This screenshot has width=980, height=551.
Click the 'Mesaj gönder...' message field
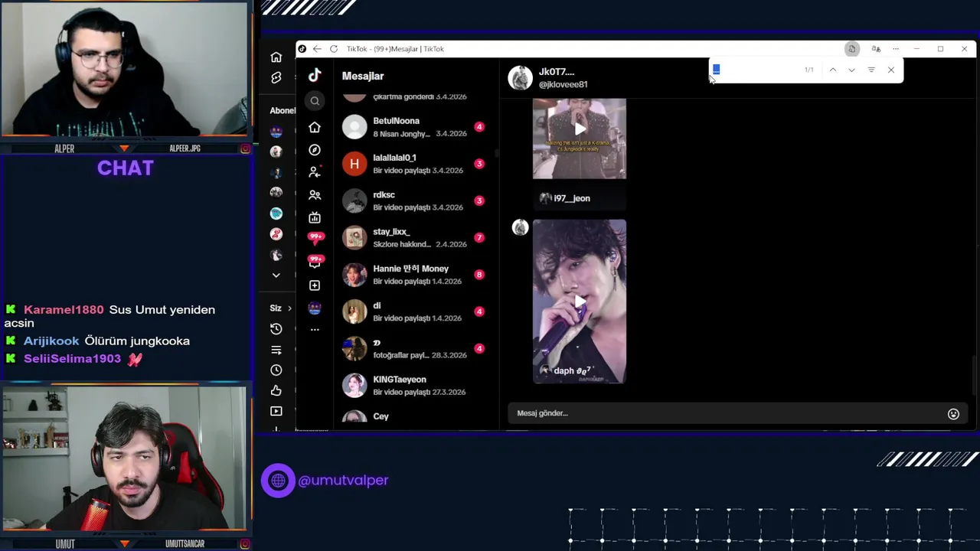point(727,414)
